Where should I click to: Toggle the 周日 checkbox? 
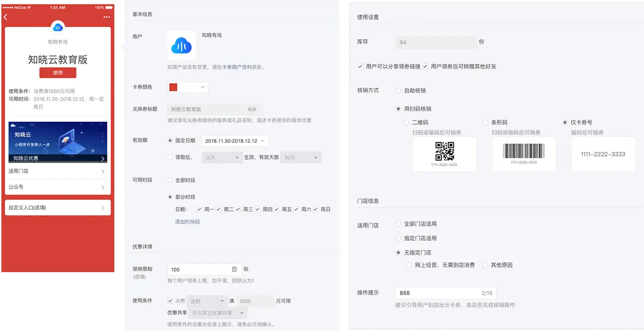coord(316,209)
